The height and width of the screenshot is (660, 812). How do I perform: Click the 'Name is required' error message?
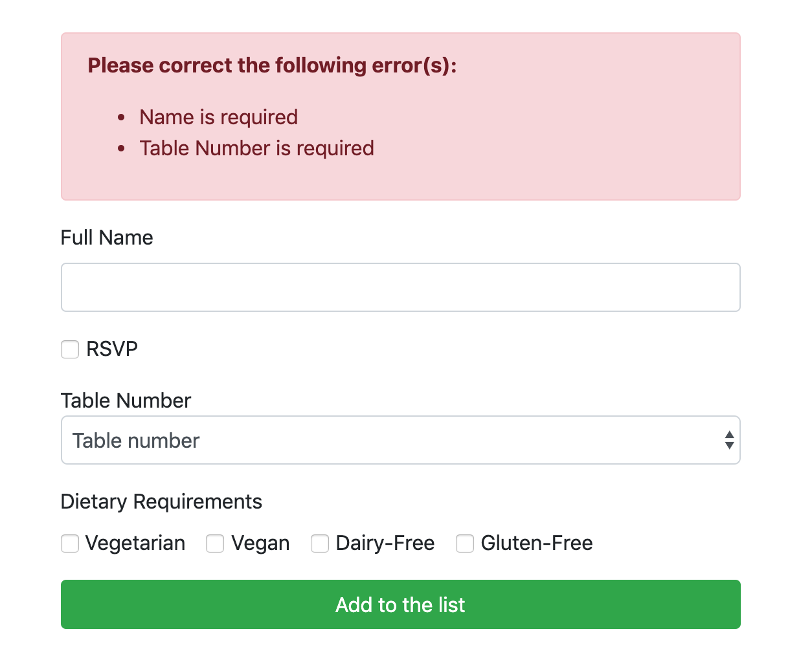click(219, 117)
